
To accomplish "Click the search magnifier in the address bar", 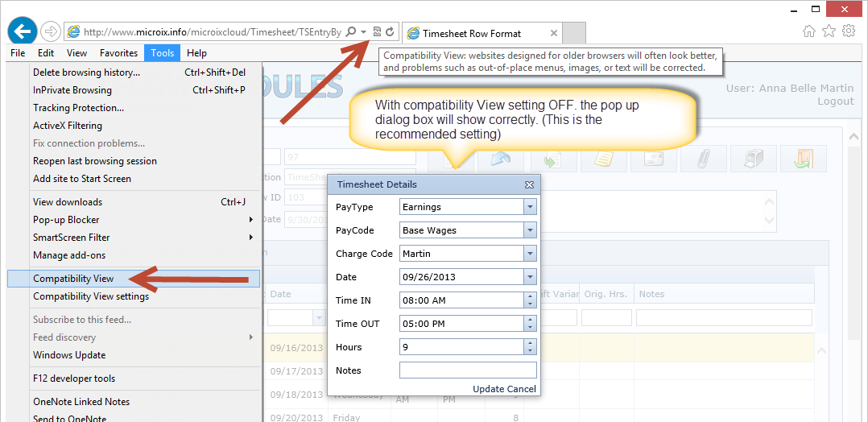I will tap(351, 32).
